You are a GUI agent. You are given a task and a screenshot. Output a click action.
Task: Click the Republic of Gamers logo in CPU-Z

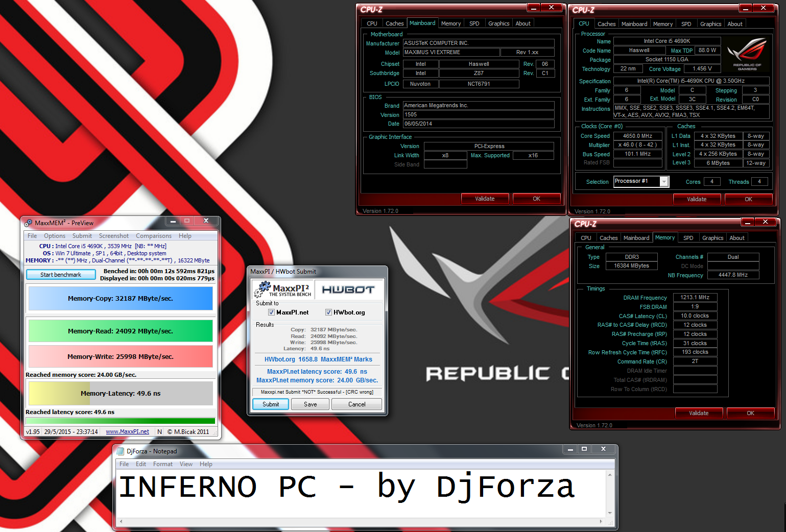coord(747,53)
